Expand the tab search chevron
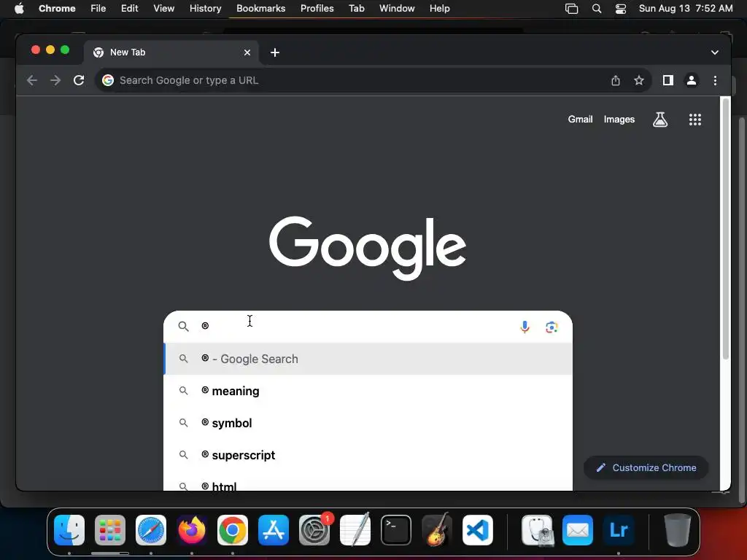The width and height of the screenshot is (747, 560). coord(715,52)
